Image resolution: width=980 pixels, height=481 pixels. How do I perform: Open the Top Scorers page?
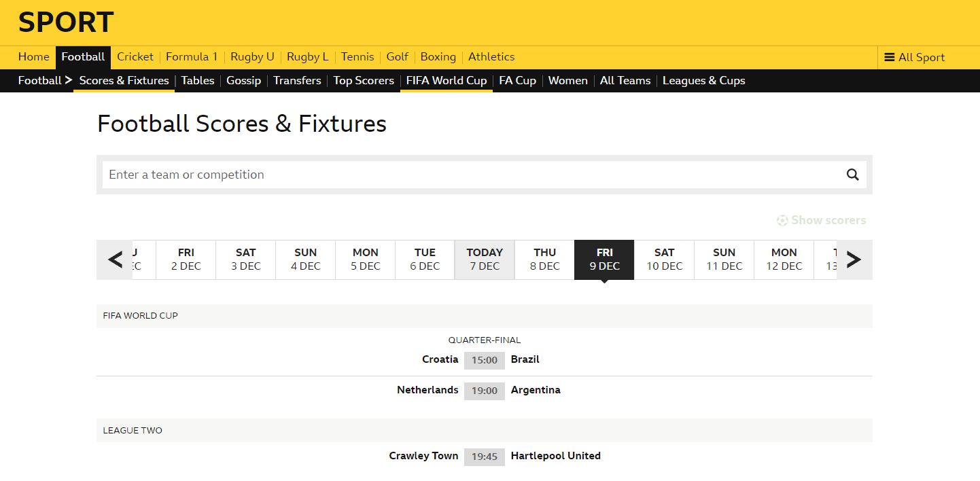point(364,80)
